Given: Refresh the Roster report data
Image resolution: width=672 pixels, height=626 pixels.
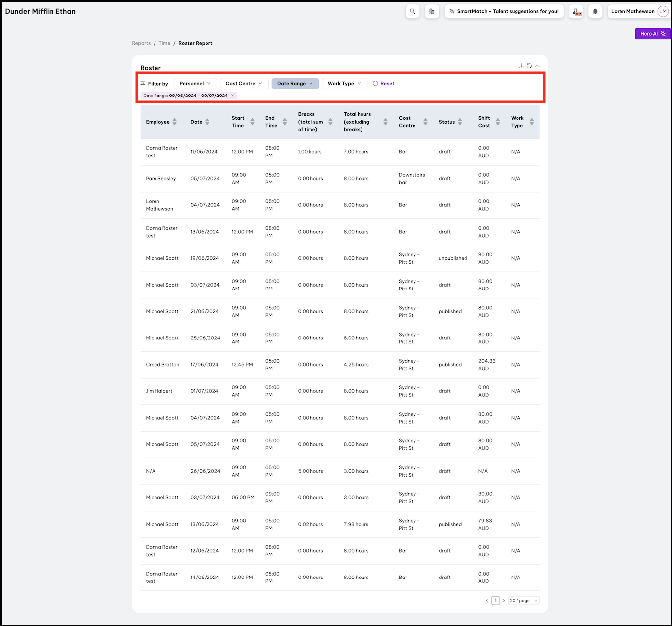Looking at the screenshot, I should click(x=529, y=66).
